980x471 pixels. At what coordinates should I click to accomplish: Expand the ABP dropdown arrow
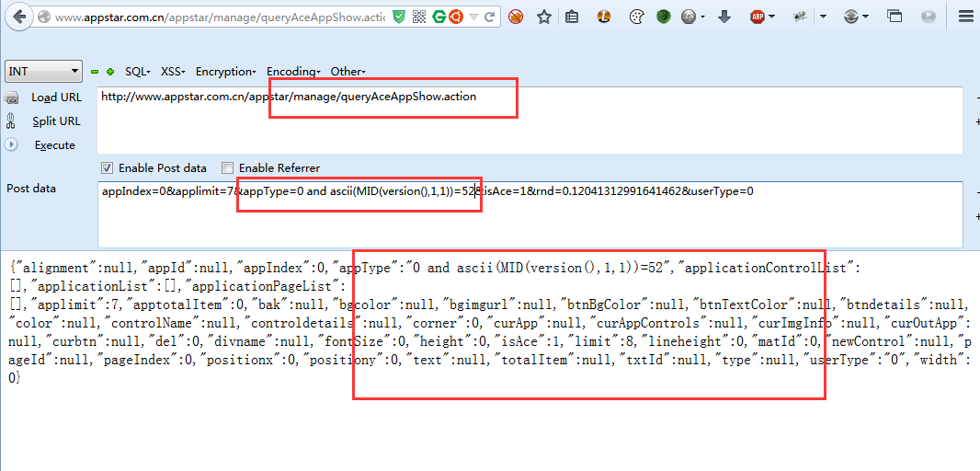pyautogui.click(x=772, y=17)
